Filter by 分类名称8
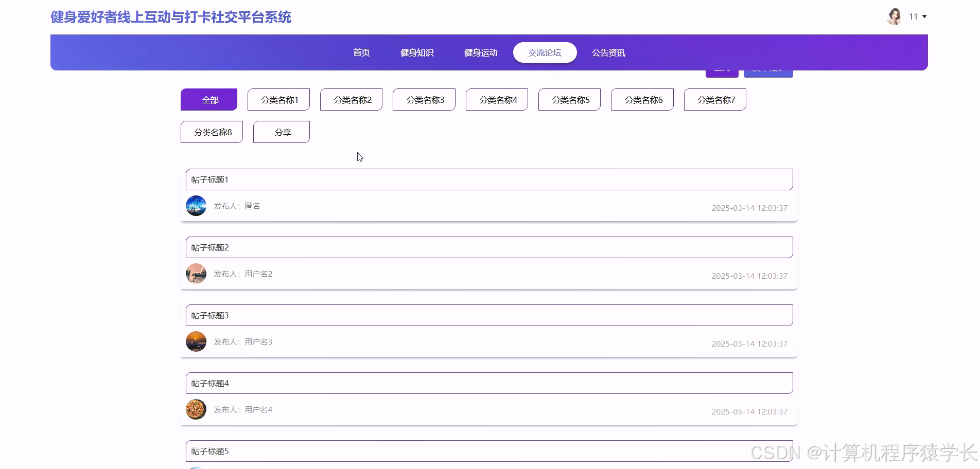980x469 pixels. coord(212,132)
